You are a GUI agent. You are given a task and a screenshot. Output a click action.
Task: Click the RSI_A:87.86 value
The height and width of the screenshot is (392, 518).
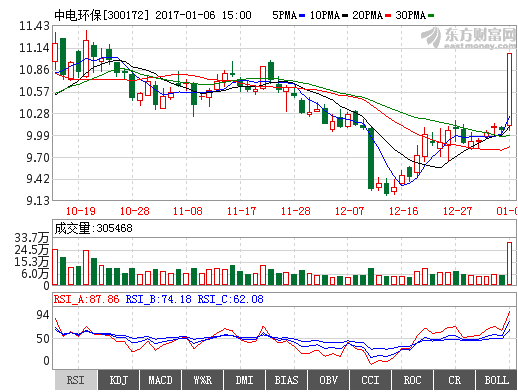click(x=86, y=299)
